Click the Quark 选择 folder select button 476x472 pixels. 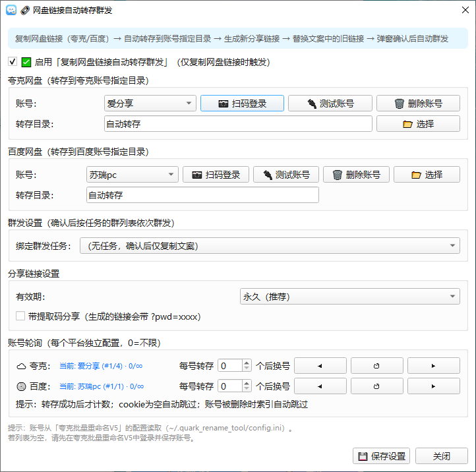[418, 124]
